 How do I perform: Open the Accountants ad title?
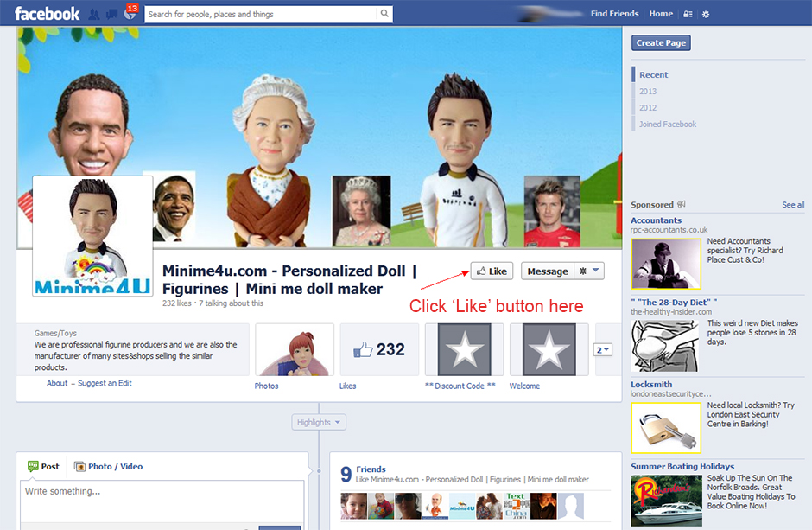(x=657, y=220)
